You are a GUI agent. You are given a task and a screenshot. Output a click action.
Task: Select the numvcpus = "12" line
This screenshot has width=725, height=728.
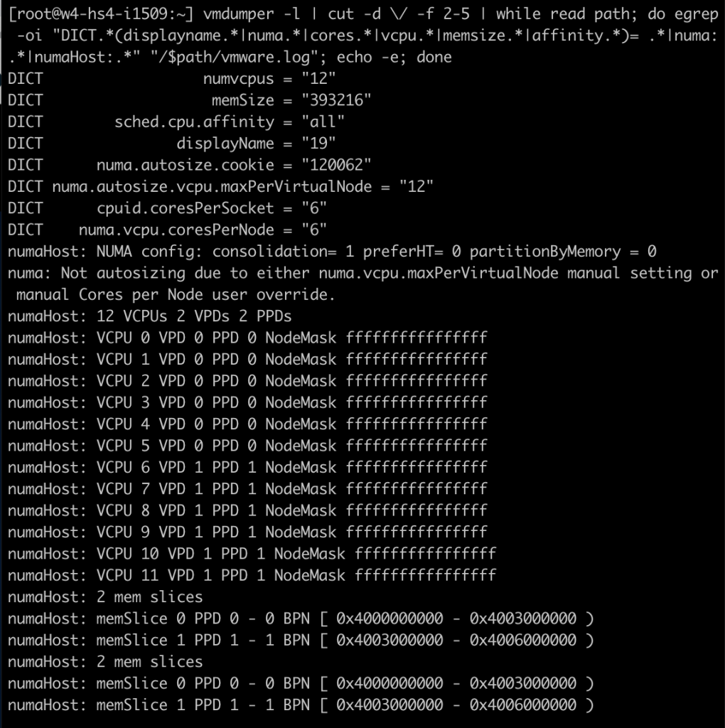pos(171,78)
